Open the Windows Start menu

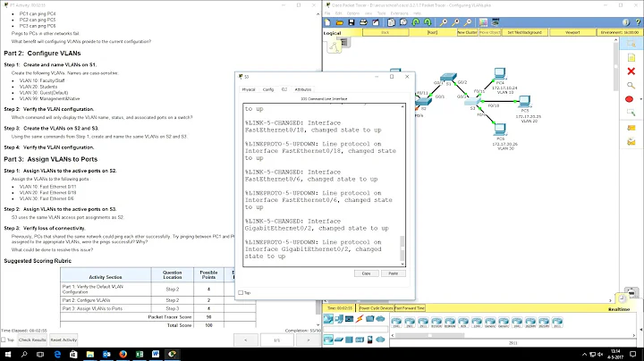[8, 354]
